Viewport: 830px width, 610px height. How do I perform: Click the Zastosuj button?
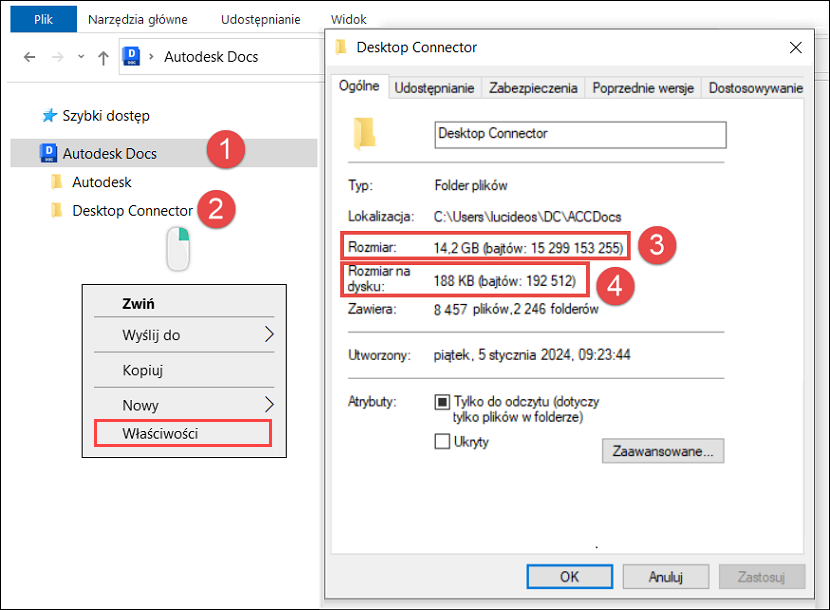[x=761, y=577]
